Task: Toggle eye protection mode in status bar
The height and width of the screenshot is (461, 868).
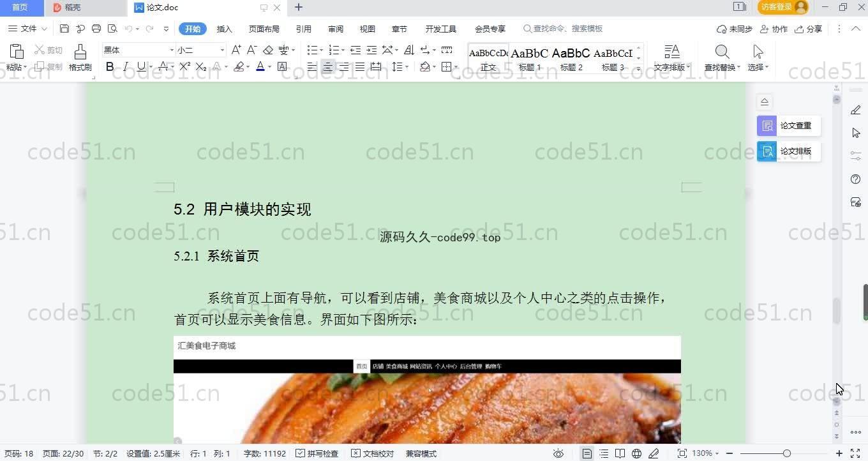Action: [x=558, y=453]
